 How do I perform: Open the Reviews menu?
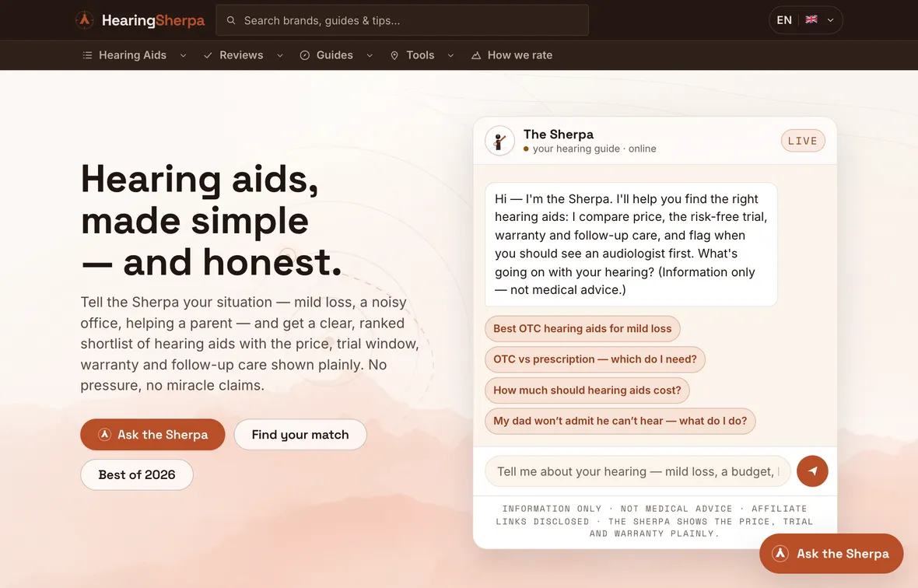click(x=241, y=55)
